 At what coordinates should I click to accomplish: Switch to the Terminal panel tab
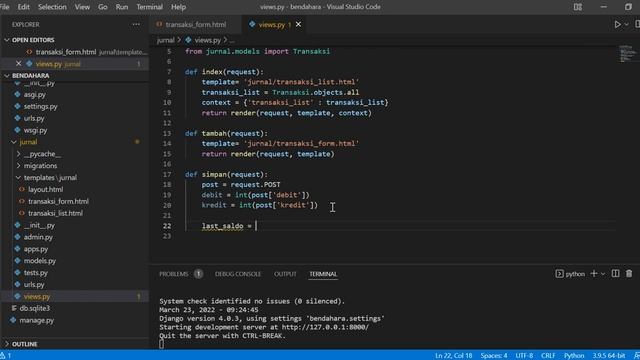323,274
